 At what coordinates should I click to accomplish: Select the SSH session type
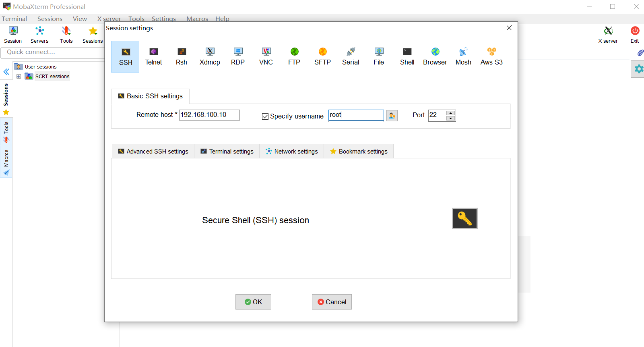(125, 57)
